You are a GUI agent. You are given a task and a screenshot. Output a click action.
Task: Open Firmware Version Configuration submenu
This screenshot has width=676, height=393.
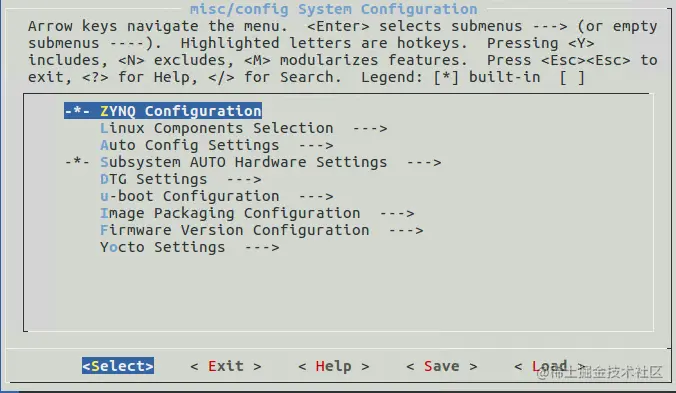click(x=262, y=230)
